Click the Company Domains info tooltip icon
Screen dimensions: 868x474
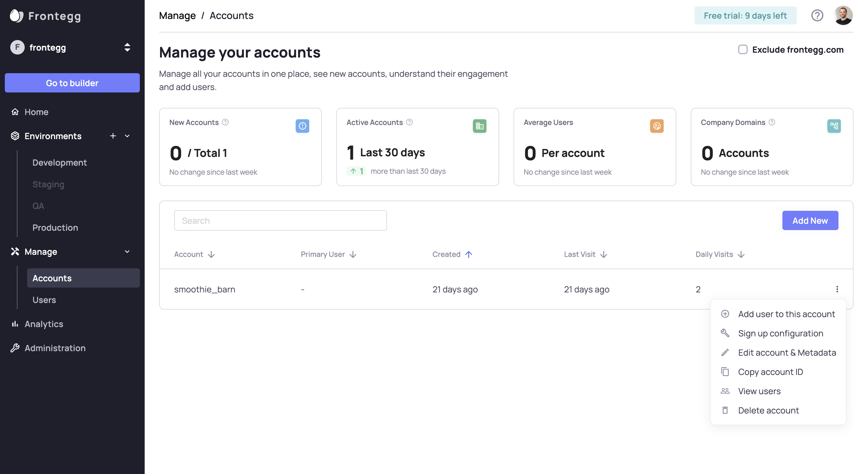click(x=772, y=122)
